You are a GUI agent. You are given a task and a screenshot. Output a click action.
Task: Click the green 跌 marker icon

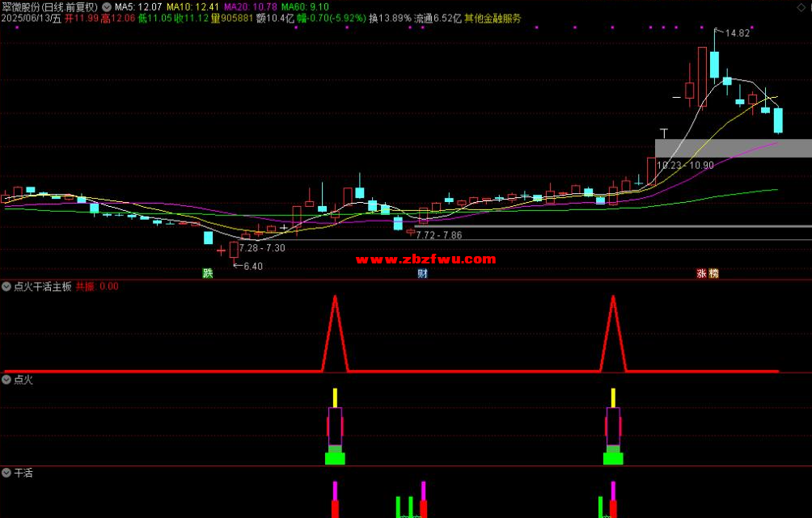tap(208, 273)
